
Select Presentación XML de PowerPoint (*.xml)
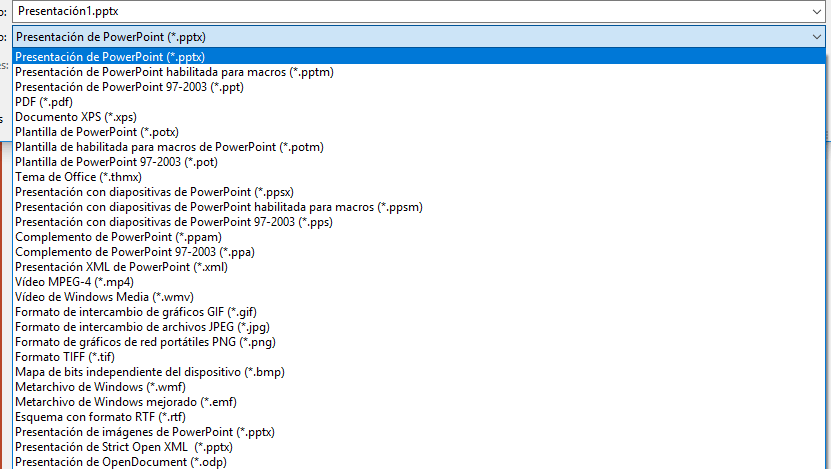pos(419,267)
